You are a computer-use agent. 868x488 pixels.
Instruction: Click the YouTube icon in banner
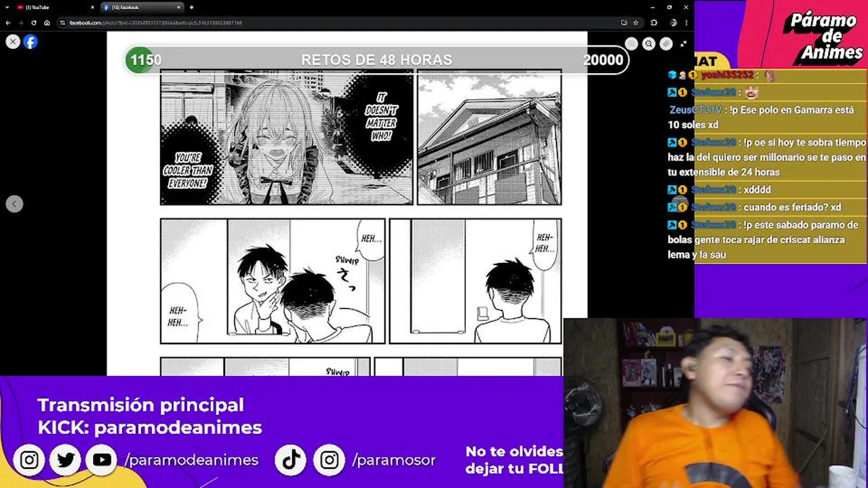[102, 460]
